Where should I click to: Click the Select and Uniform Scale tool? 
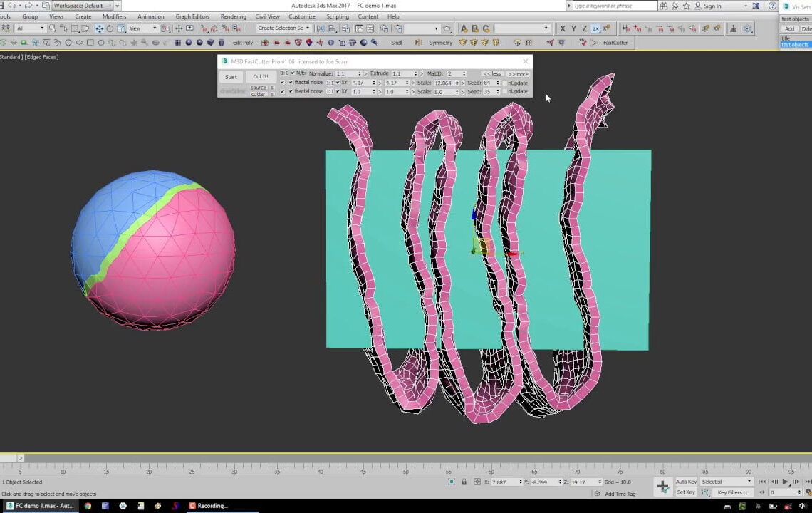click(x=121, y=28)
